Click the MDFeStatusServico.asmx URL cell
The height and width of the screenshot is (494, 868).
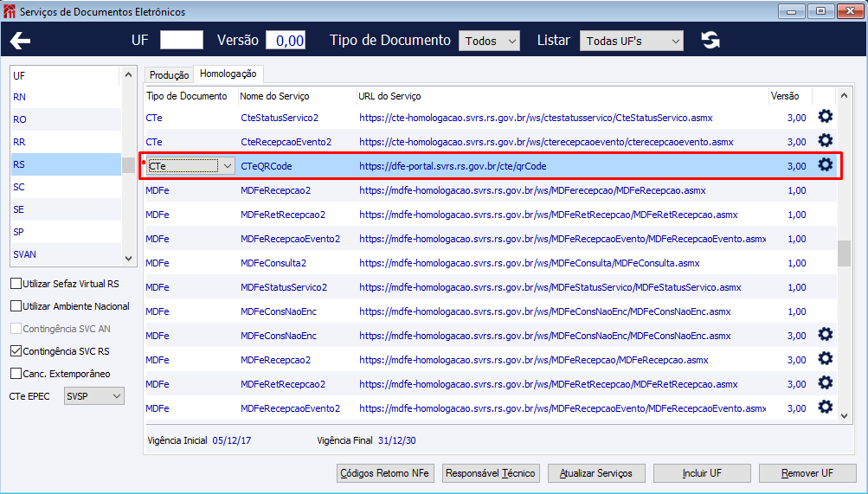coord(550,287)
